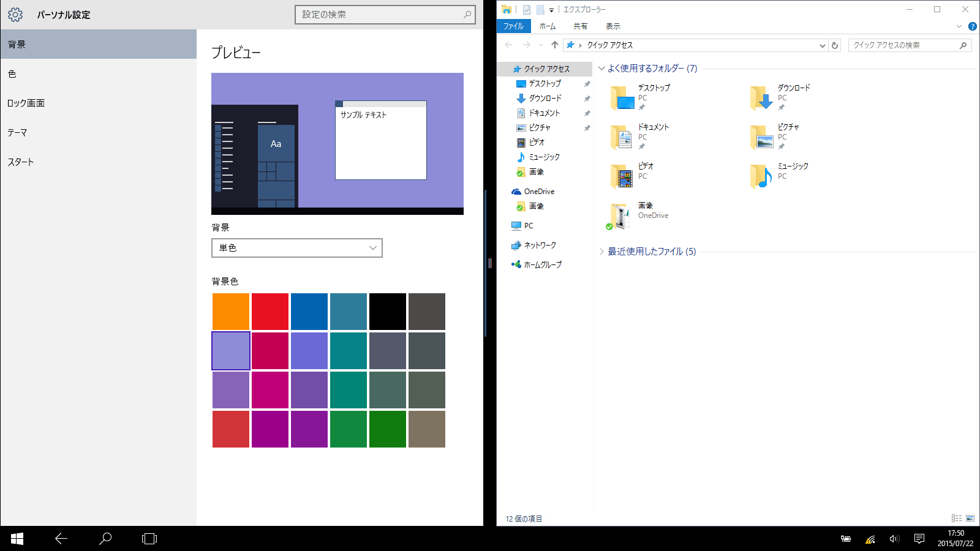980x551 pixels.
Task: Go up one level in Explorer
Action: pos(555,45)
